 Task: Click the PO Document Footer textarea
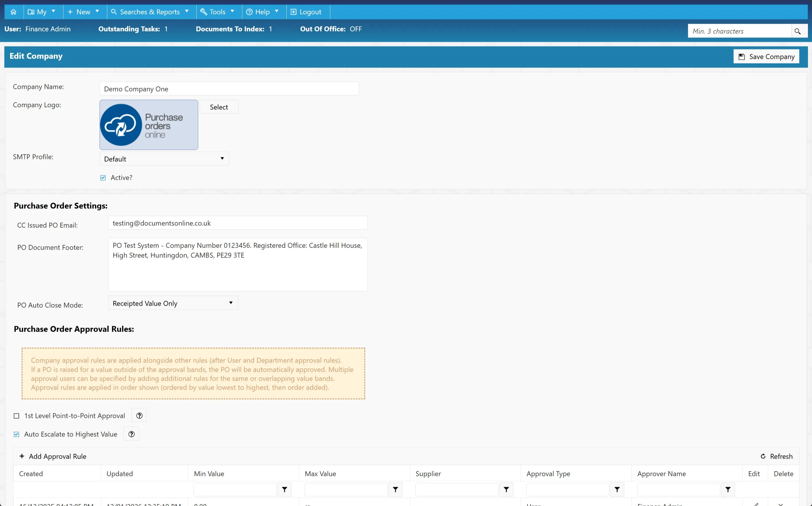[x=238, y=264]
